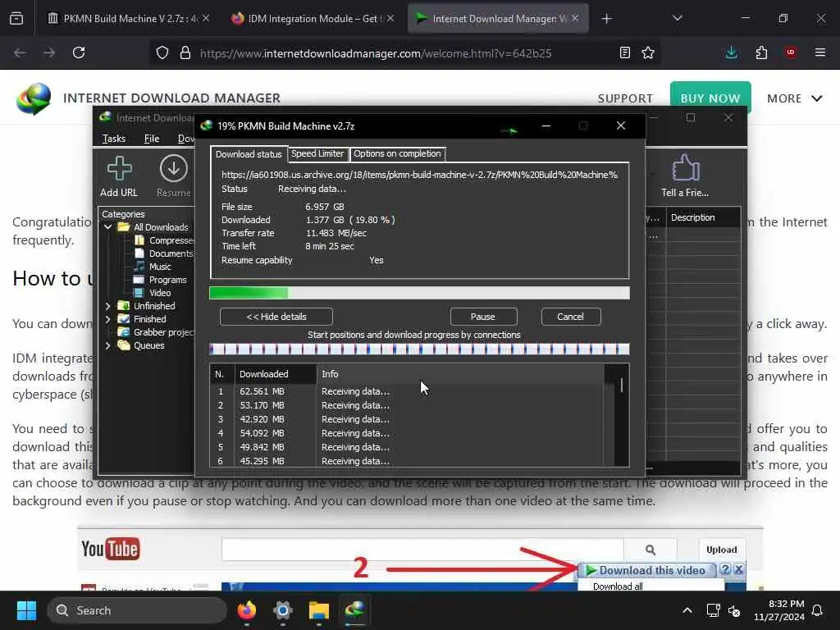Click site security padlock icon
The width and height of the screenshot is (840, 630).
point(185,52)
